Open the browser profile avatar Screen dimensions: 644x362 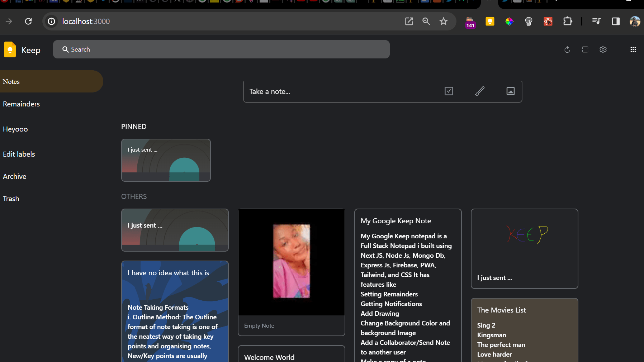[x=635, y=21]
